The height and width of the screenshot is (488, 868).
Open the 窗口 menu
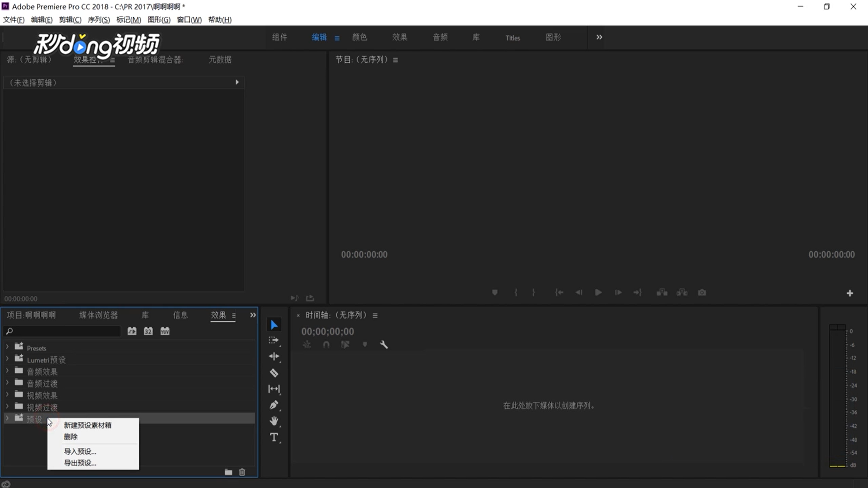pyautogui.click(x=189, y=20)
